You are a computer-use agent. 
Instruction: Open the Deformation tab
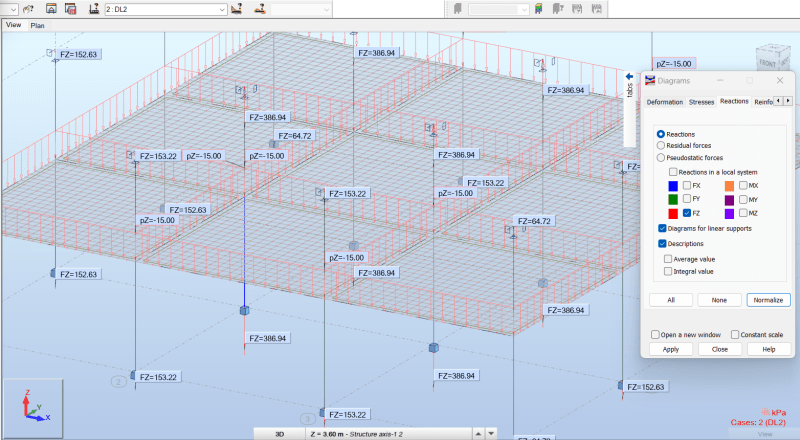pyautogui.click(x=664, y=102)
